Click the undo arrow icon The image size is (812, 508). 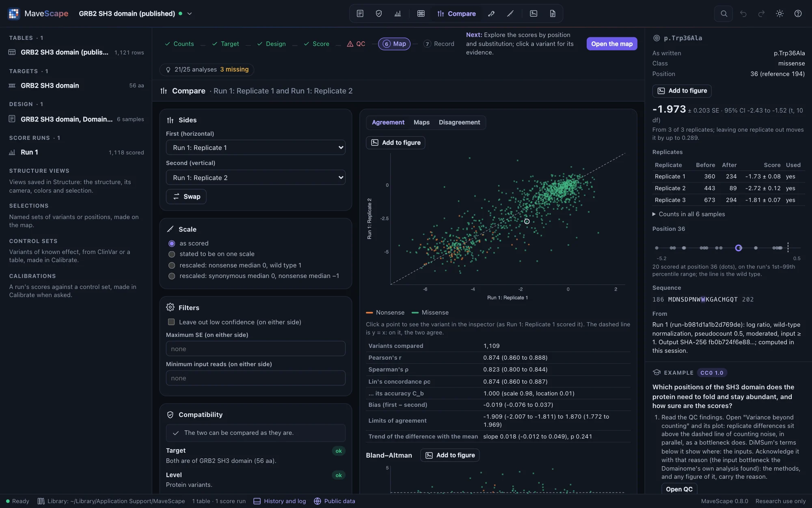point(743,13)
